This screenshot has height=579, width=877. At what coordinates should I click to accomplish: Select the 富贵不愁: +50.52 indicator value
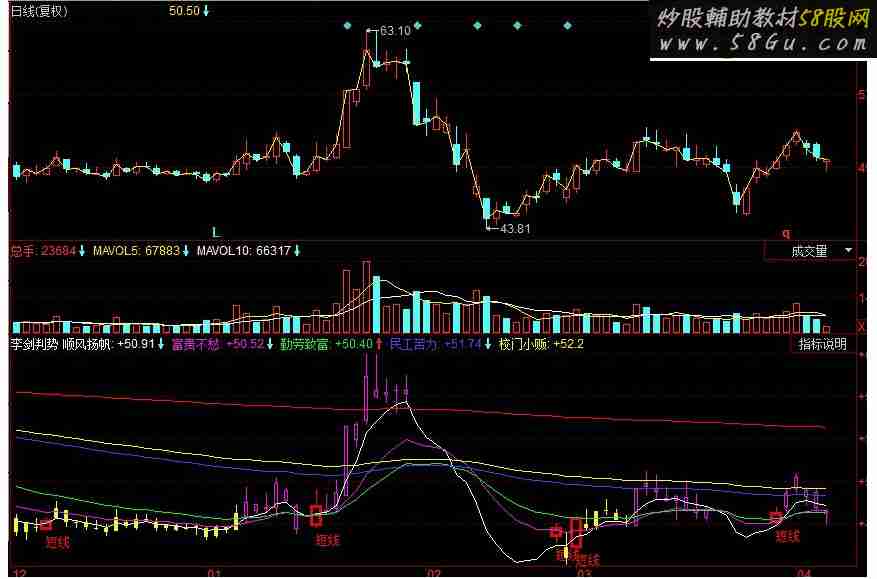[218, 344]
